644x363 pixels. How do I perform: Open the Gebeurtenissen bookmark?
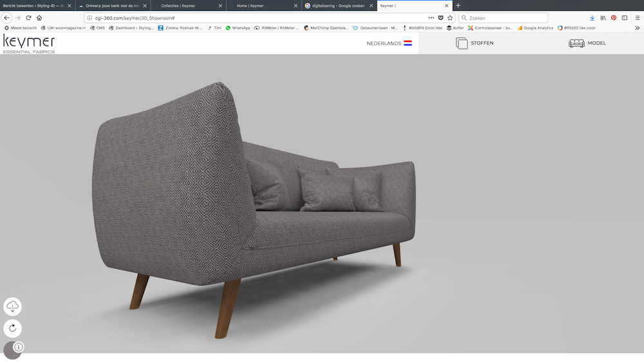[x=375, y=28]
